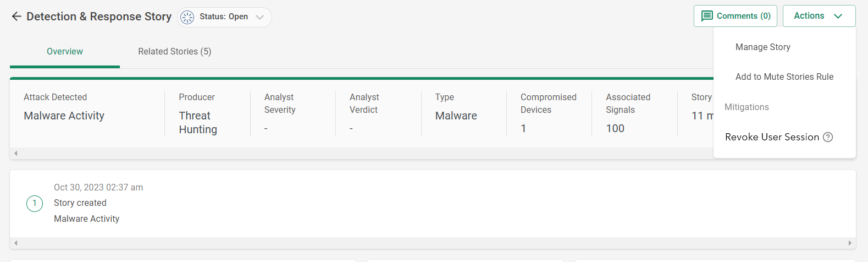Select Revoke User Session mitigation
The image size is (868, 262).
click(772, 137)
